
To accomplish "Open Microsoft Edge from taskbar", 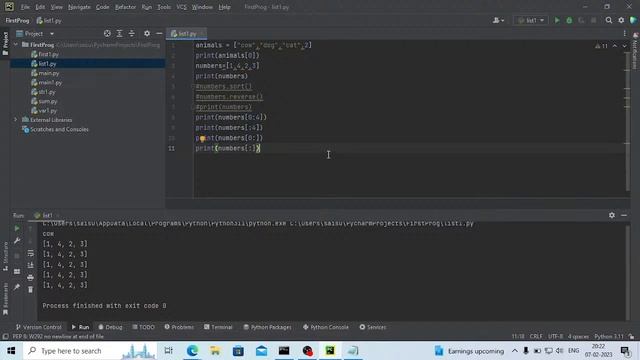I will point(192,351).
